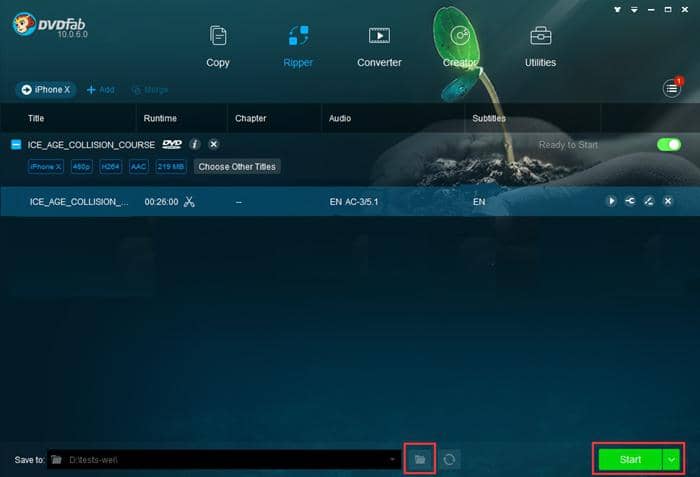Collapse the ICE_AGE_COLLISION_COURSE source
Viewport: 700px width, 477px height.
[x=16, y=144]
